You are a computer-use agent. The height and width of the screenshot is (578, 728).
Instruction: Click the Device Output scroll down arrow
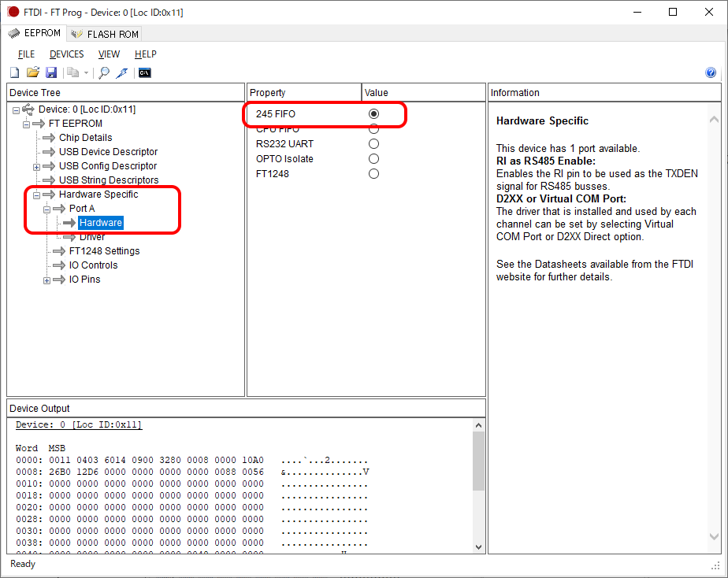pyautogui.click(x=478, y=547)
